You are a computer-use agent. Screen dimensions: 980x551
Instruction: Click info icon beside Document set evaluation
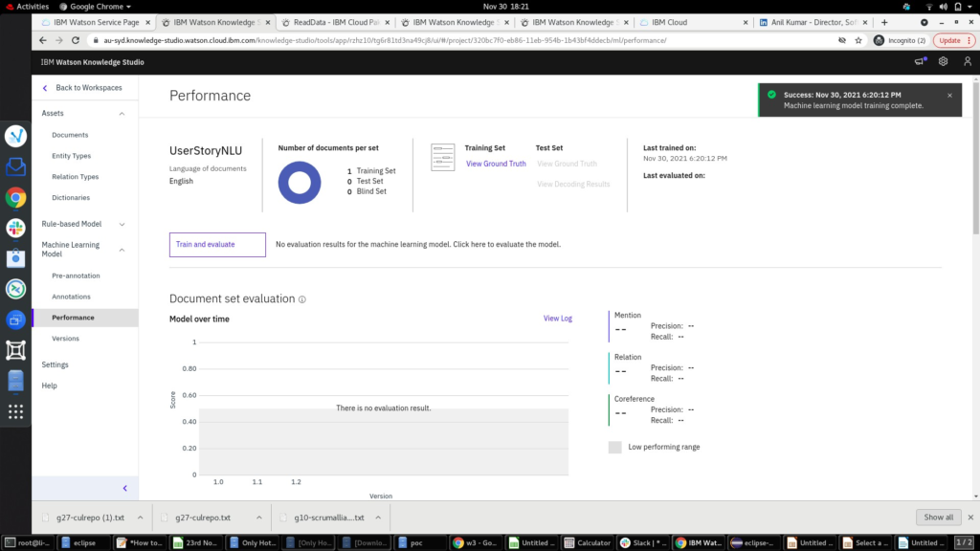302,299
